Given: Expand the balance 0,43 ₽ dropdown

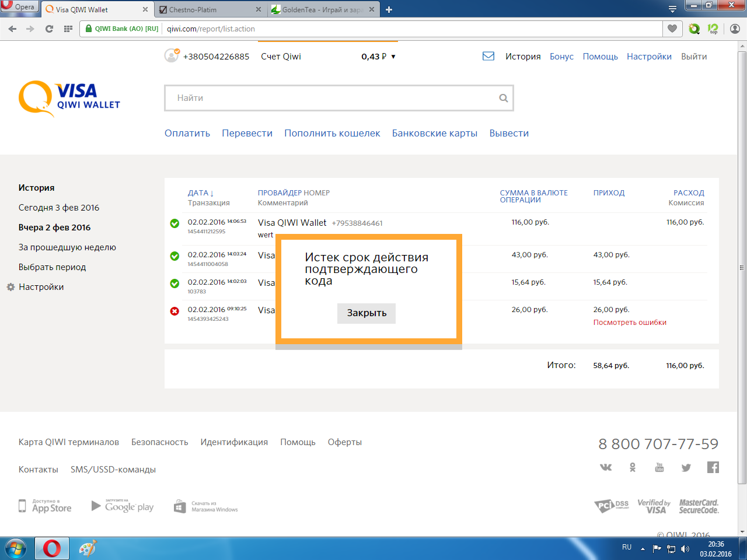Looking at the screenshot, I should (379, 57).
